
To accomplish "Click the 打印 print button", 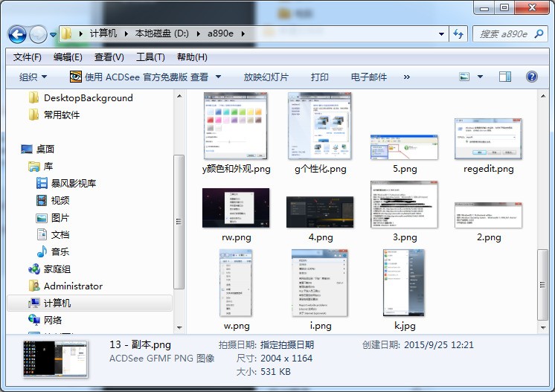I will (x=320, y=77).
